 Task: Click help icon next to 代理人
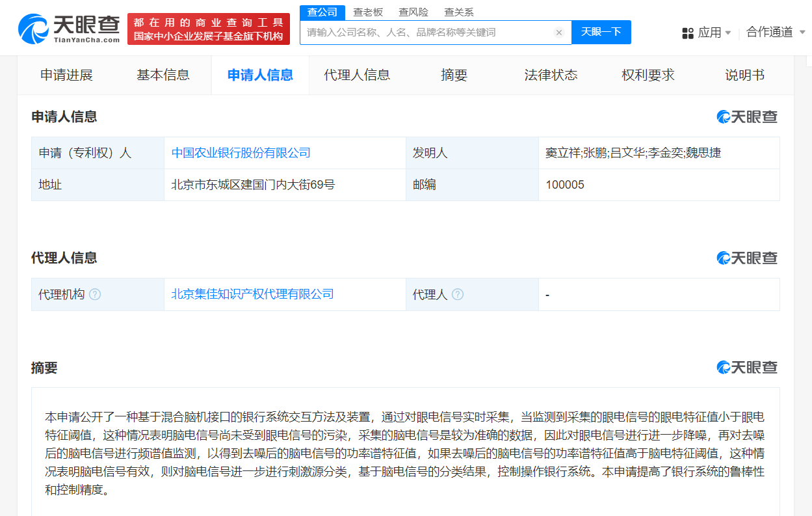[458, 294]
